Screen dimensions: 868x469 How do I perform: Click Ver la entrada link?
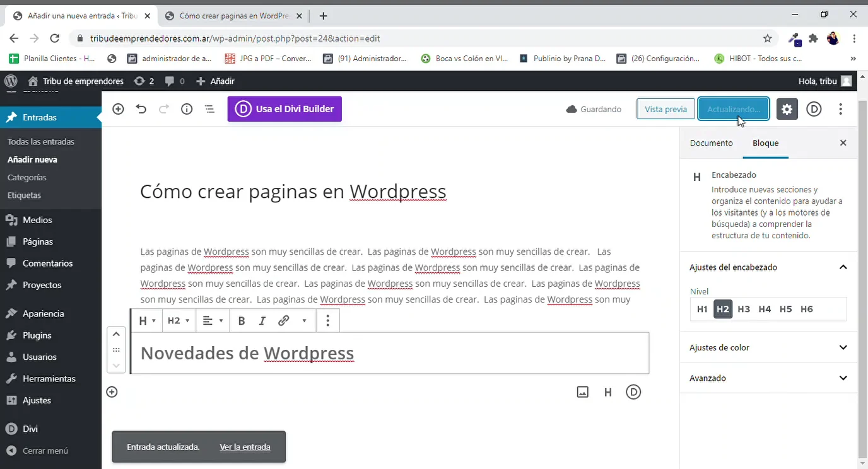(245, 447)
